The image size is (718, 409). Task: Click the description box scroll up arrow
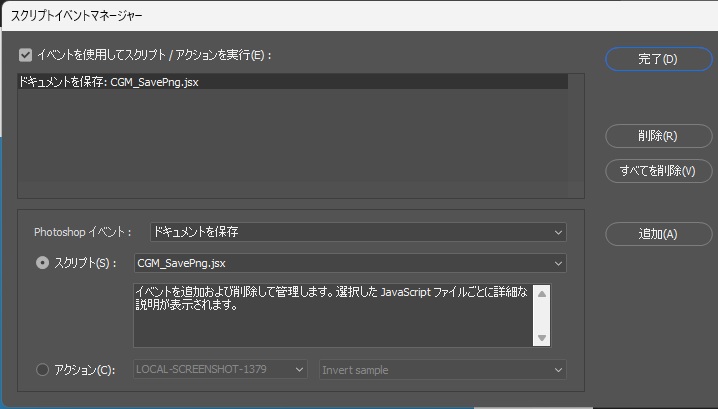[542, 294]
